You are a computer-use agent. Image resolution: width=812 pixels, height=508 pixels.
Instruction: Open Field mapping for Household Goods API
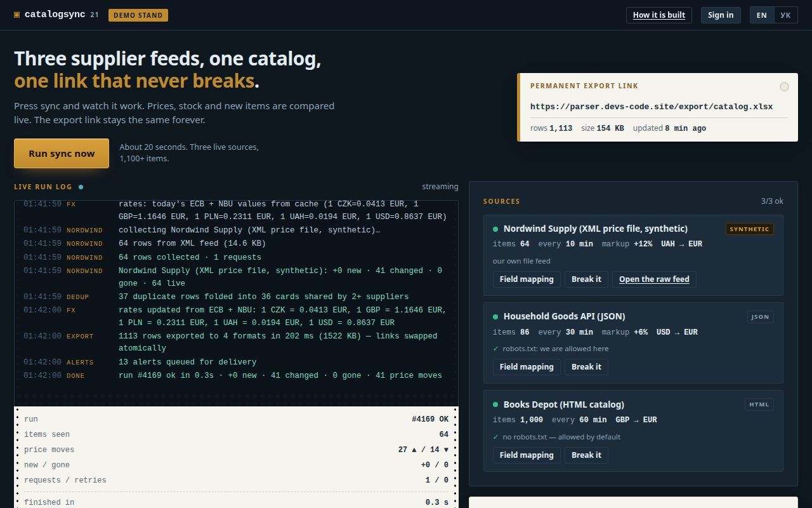pyautogui.click(x=527, y=367)
